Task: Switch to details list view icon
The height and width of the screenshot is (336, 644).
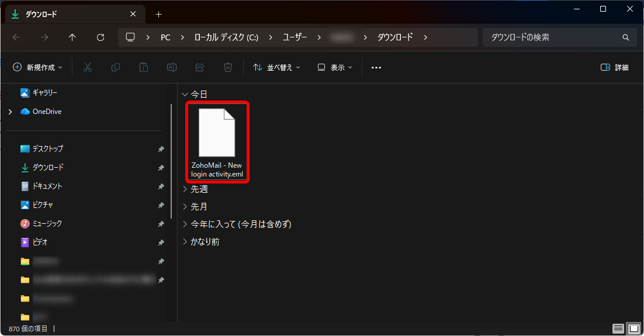Action: point(618,328)
